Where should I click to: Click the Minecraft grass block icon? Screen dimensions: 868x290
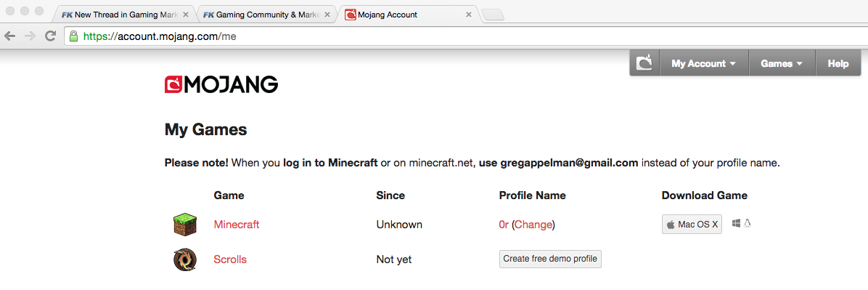click(x=185, y=225)
